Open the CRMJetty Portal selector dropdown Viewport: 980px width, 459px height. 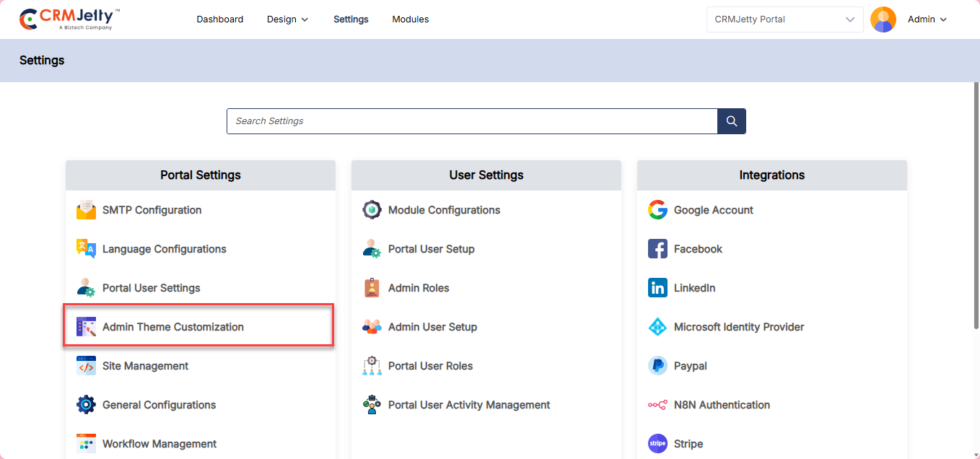(784, 19)
